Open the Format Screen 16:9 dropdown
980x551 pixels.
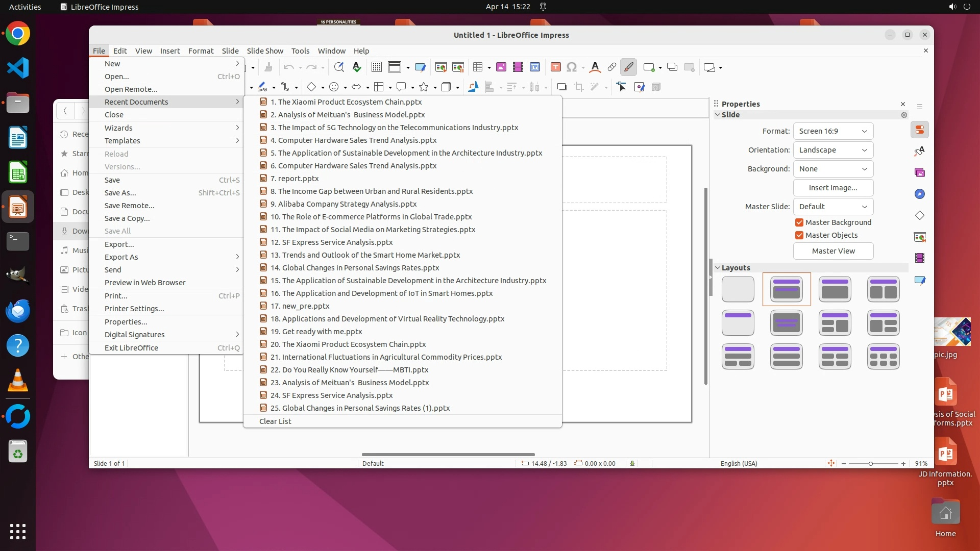pos(833,131)
